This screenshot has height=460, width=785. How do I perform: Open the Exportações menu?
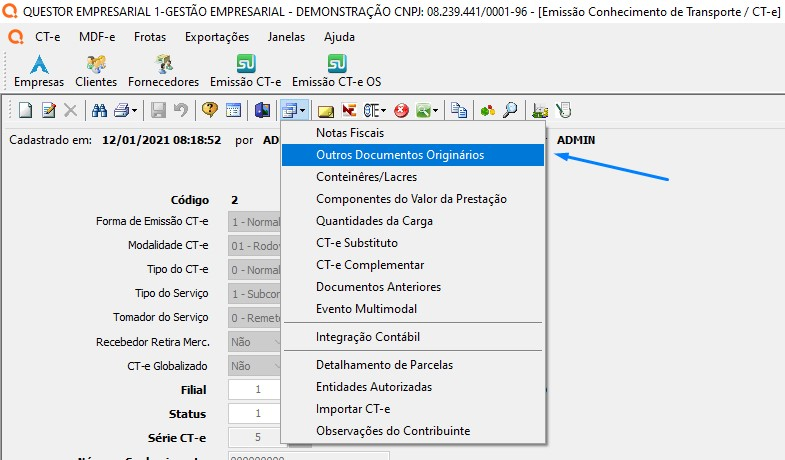pos(217,36)
